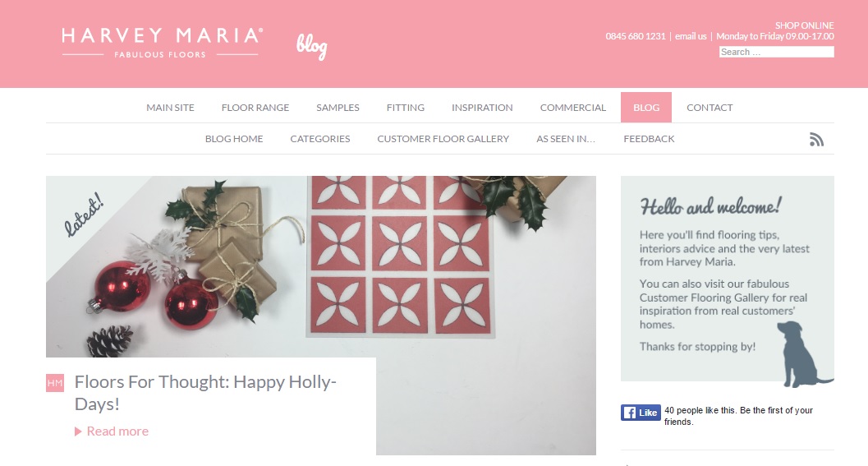Screen dimensions: 868x466
Task: Click the Christmas tiles featured image
Action: tap(320, 266)
